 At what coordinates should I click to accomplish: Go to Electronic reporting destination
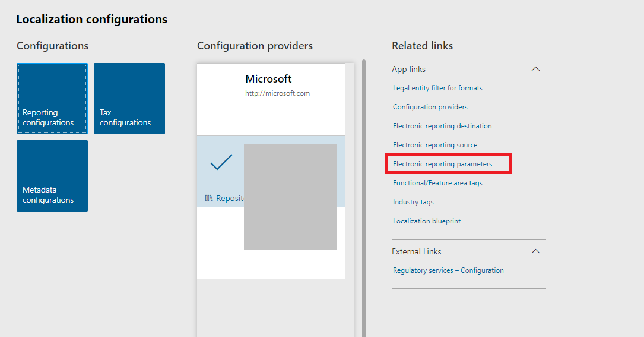coord(442,126)
